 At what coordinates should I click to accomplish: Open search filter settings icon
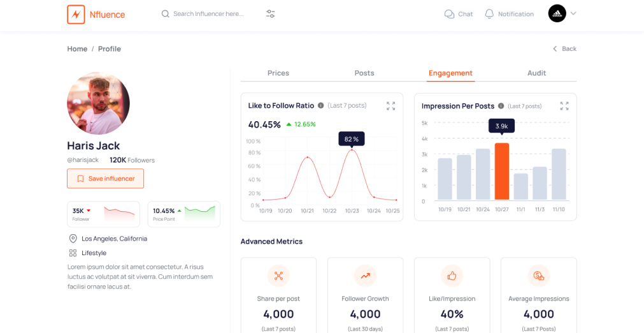coord(271,14)
